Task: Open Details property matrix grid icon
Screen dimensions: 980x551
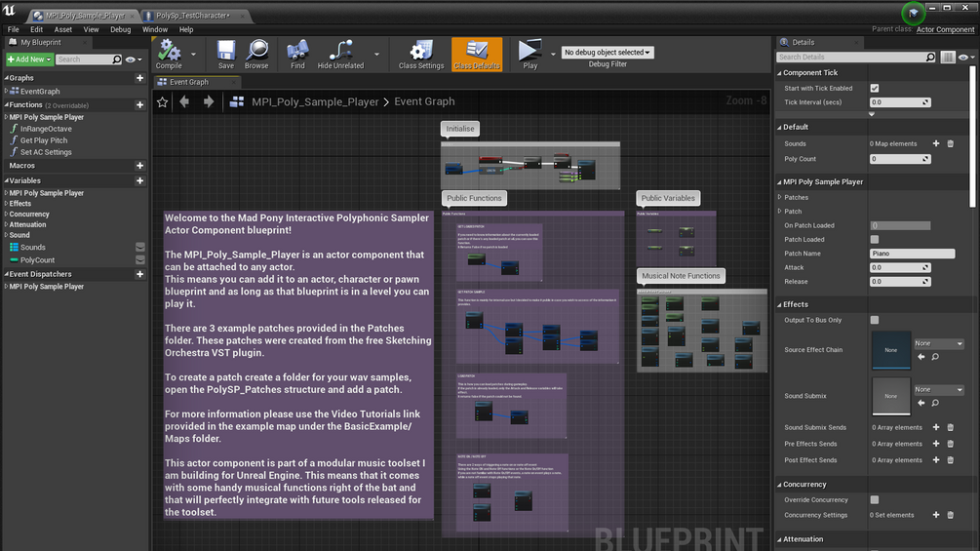Action: point(948,57)
